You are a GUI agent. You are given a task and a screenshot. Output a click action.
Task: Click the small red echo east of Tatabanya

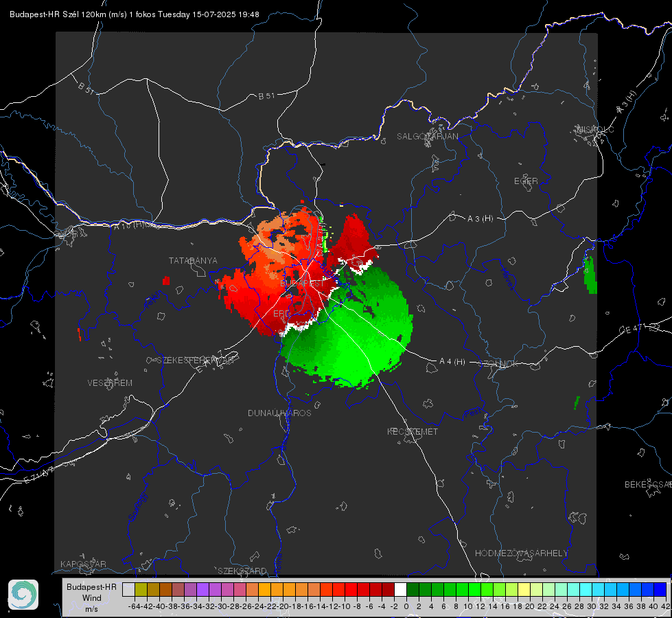(x=166, y=281)
